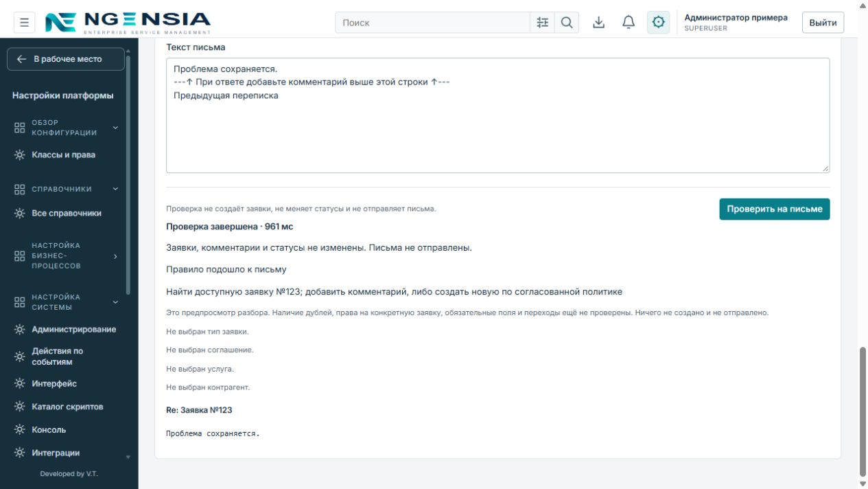Image resolution: width=868 pixels, height=489 pixels.
Task: Open the downloads icon in header
Action: pyautogui.click(x=598, y=23)
